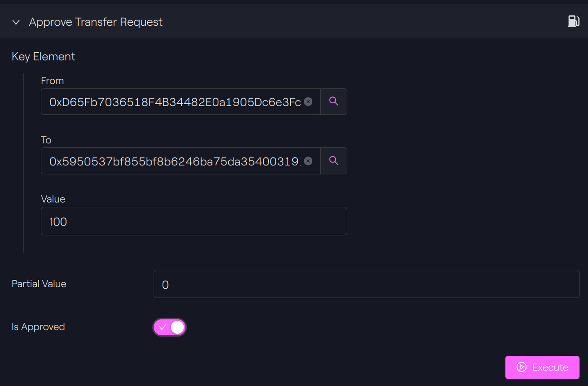Click the play icon inside Execute
This screenshot has height=386, width=588.
click(521, 367)
